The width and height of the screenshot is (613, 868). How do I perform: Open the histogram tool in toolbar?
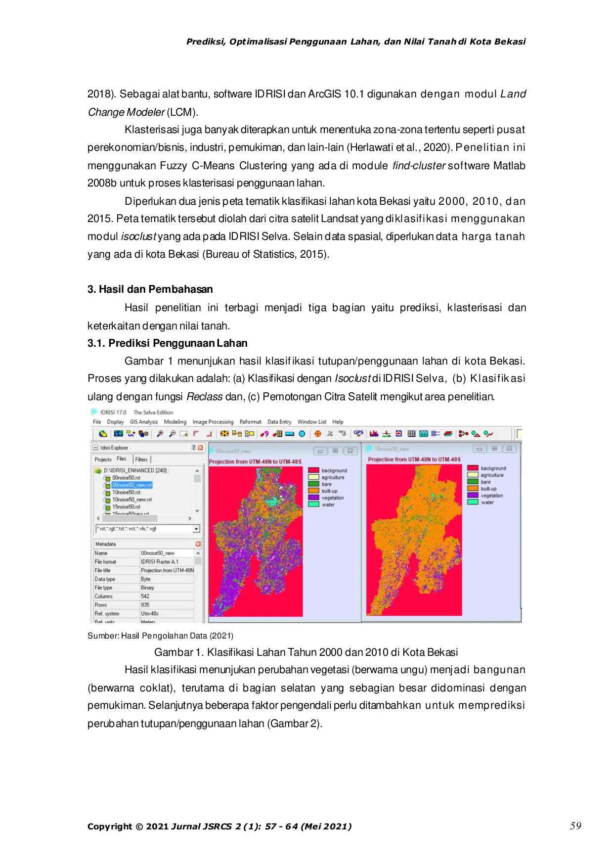pyautogui.click(x=374, y=434)
